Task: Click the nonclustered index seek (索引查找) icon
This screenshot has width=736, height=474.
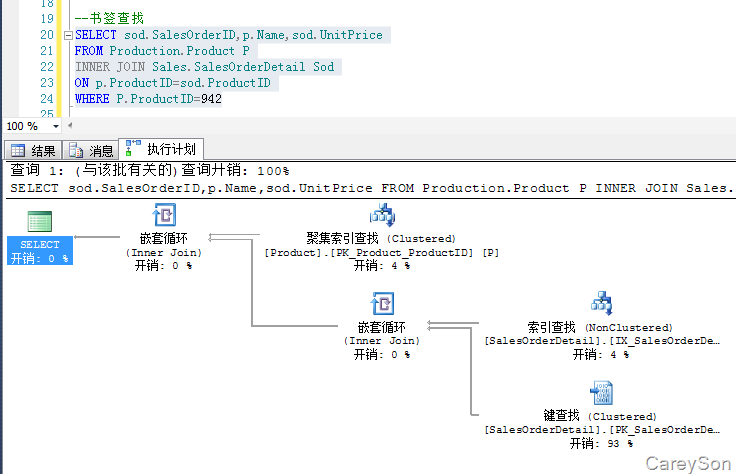Action: pos(601,303)
